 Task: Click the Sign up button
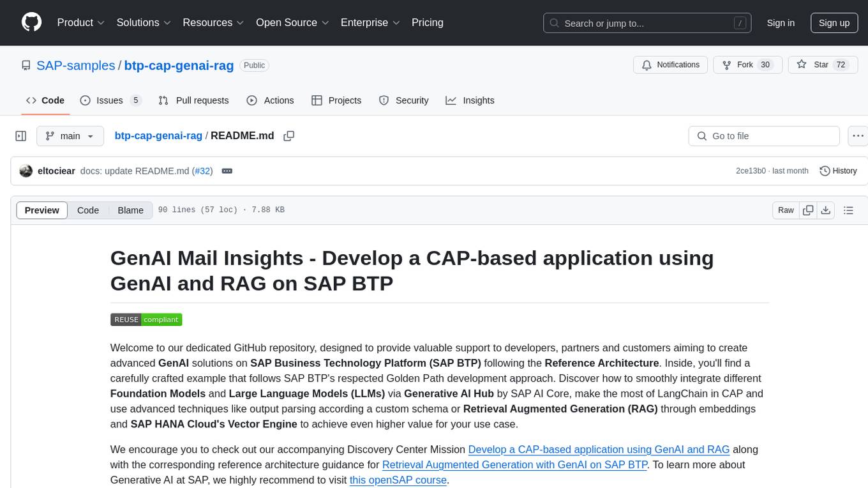click(x=834, y=23)
